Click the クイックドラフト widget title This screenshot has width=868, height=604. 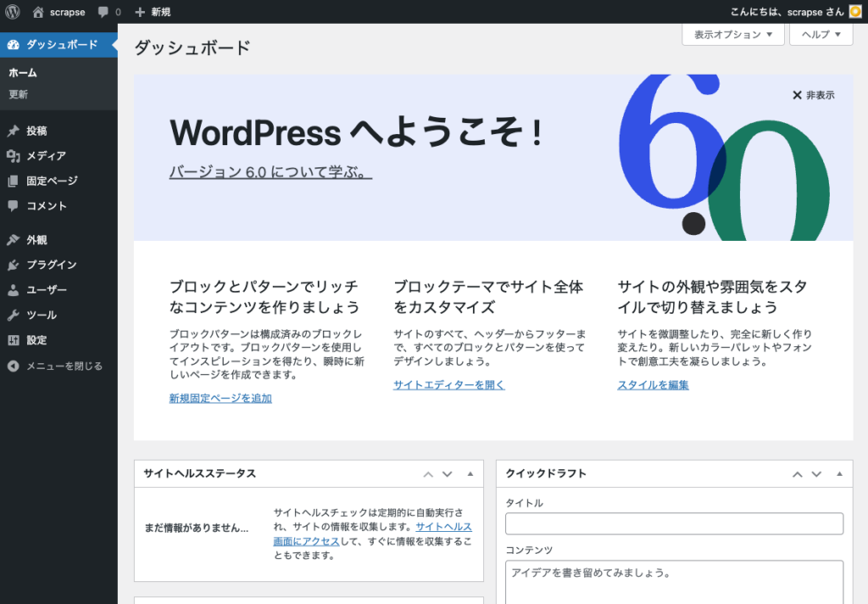[546, 473]
